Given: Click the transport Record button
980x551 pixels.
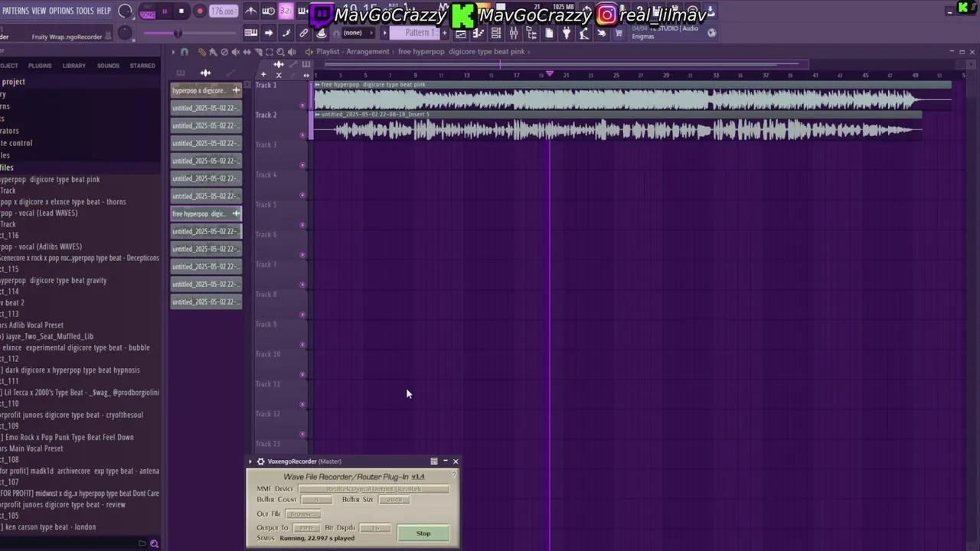Looking at the screenshot, I should pyautogui.click(x=200, y=11).
